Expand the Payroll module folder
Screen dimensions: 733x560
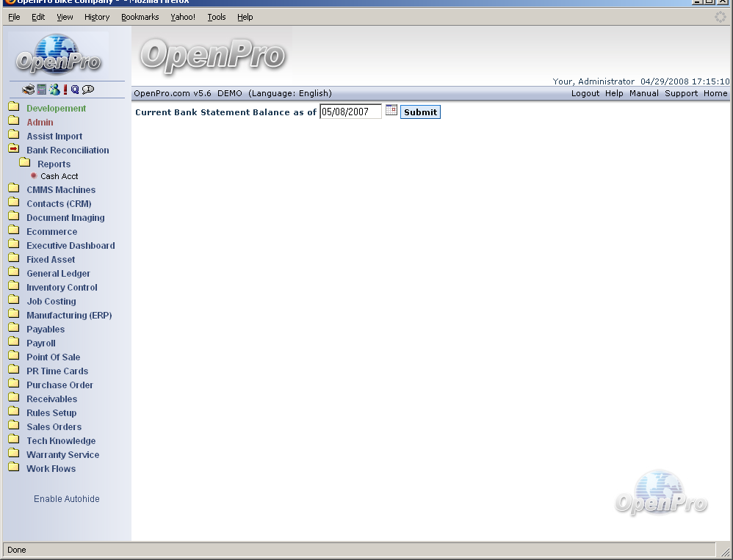click(x=14, y=343)
